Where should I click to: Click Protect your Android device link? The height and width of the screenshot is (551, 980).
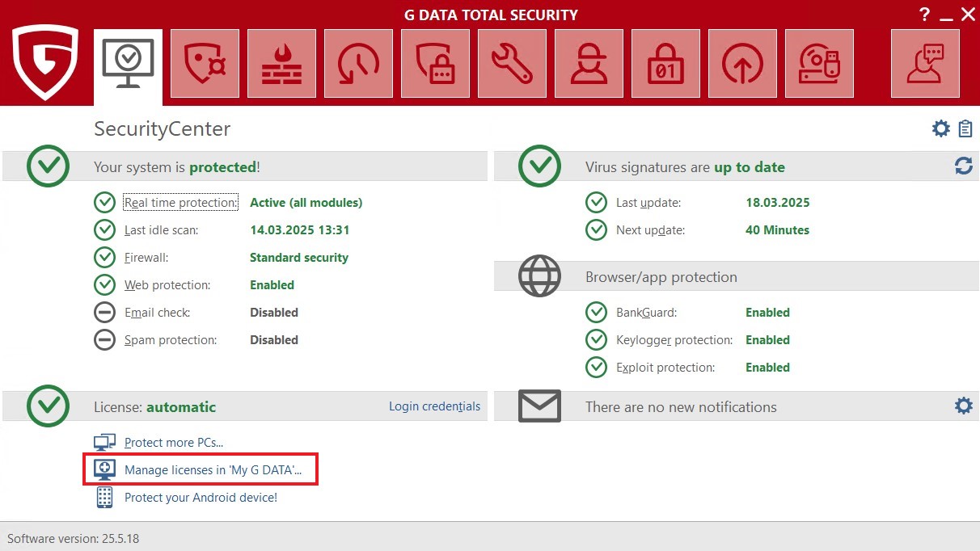201,498
